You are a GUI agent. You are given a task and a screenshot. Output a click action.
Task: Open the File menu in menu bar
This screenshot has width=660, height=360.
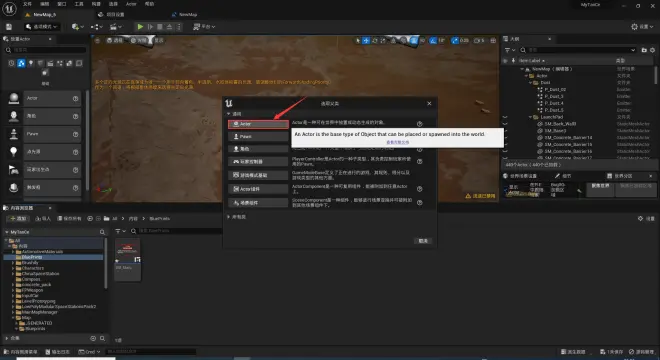[27, 4]
